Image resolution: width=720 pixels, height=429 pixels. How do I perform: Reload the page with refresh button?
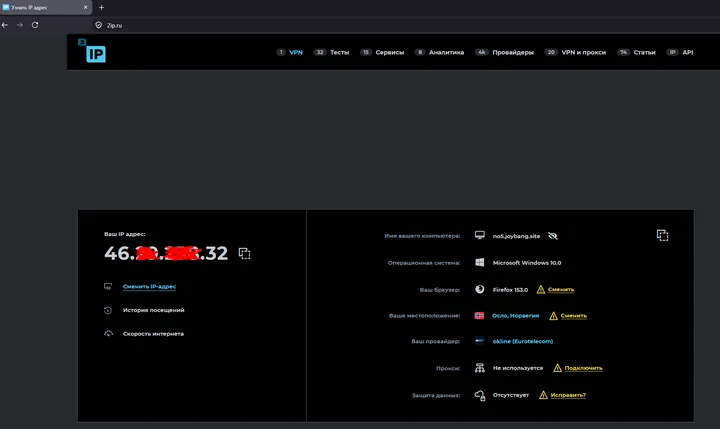[x=35, y=25]
